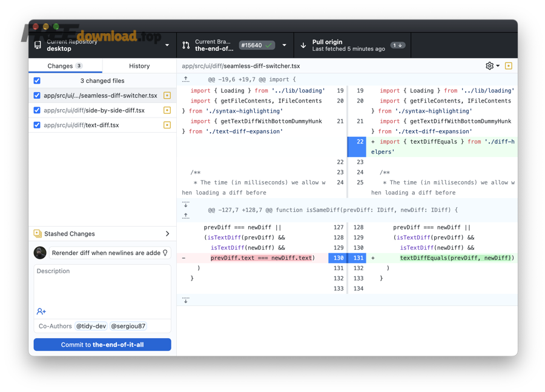Click the Stashed Changes stash icon
The height and width of the screenshot is (392, 545).
38,234
